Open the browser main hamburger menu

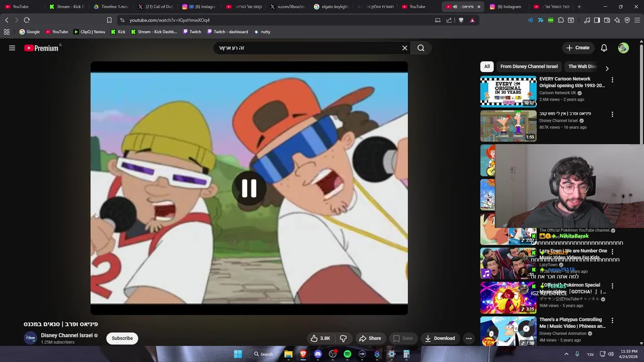coord(637,20)
